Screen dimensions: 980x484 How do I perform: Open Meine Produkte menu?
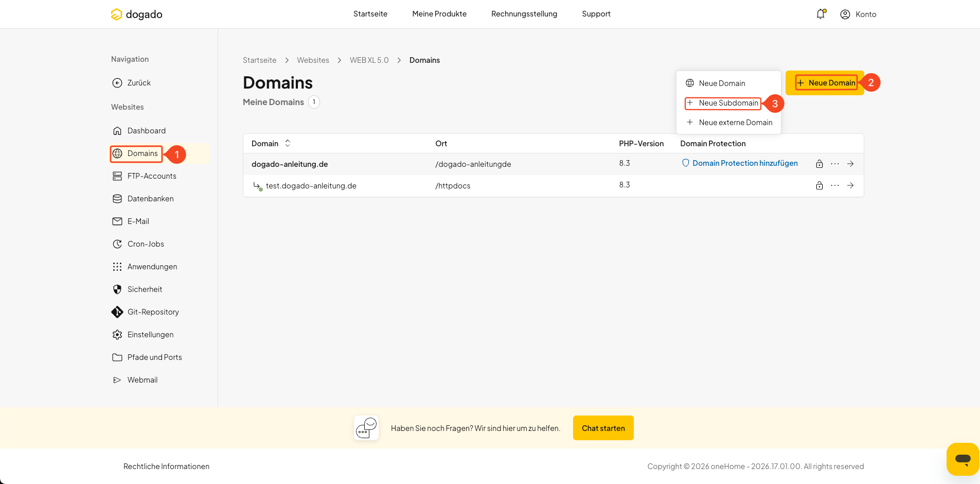439,14
